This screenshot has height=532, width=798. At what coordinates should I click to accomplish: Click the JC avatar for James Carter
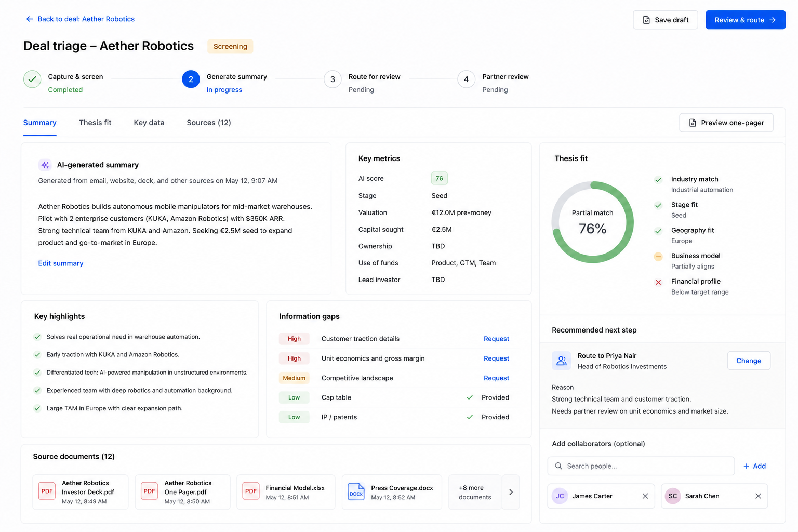[560, 496]
